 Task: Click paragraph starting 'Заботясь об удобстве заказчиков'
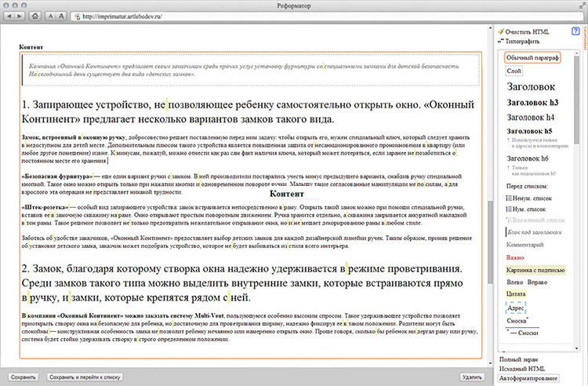pyautogui.click(x=247, y=242)
